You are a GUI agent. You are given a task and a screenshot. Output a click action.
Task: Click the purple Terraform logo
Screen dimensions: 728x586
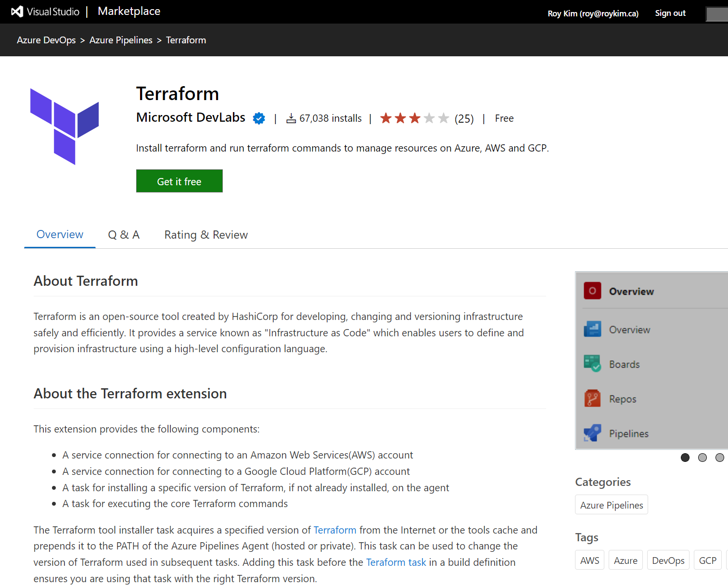point(64,126)
